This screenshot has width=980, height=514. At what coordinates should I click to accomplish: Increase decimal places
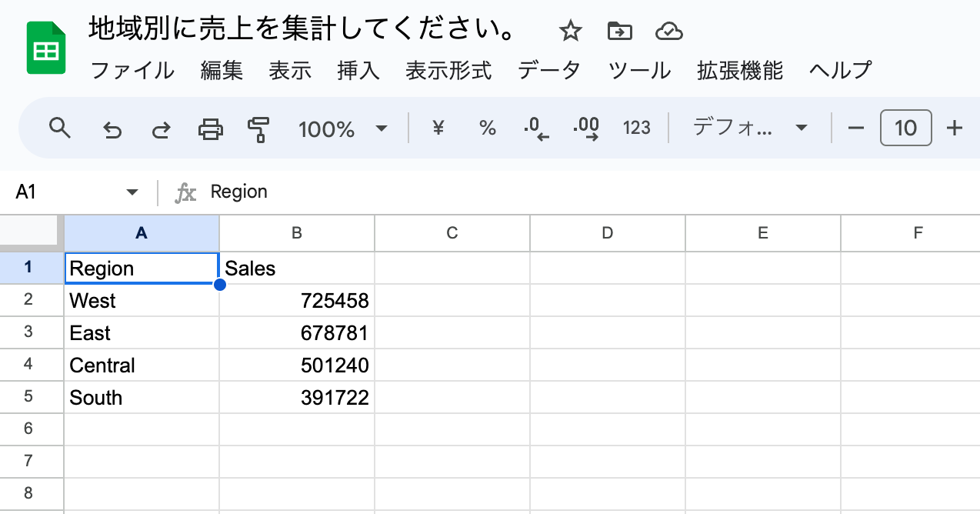point(587,128)
